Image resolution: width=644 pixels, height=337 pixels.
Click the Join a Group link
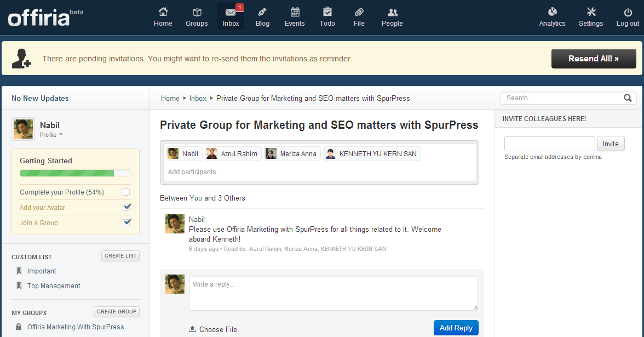click(38, 222)
